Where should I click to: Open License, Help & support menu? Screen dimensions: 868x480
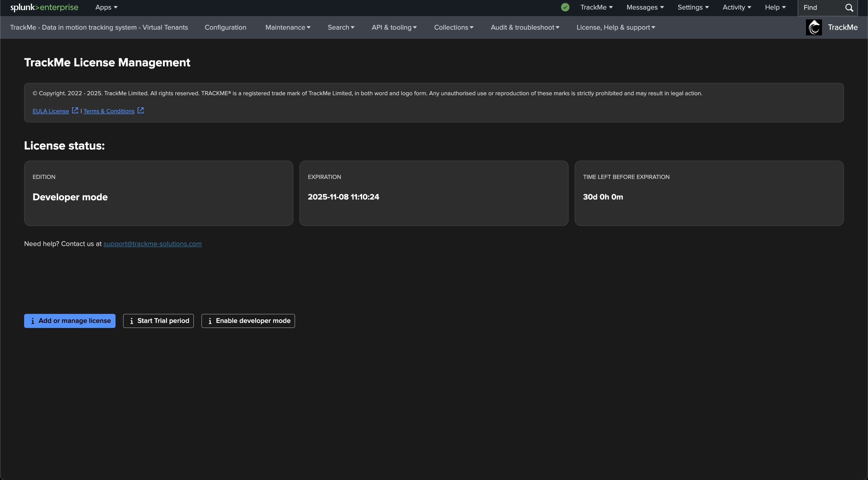pos(616,27)
